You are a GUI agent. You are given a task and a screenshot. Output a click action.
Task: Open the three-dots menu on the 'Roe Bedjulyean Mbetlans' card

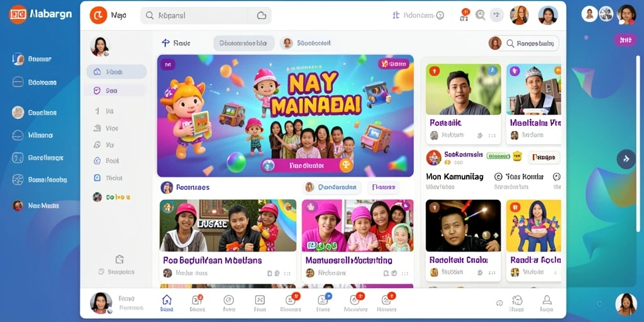click(287, 273)
